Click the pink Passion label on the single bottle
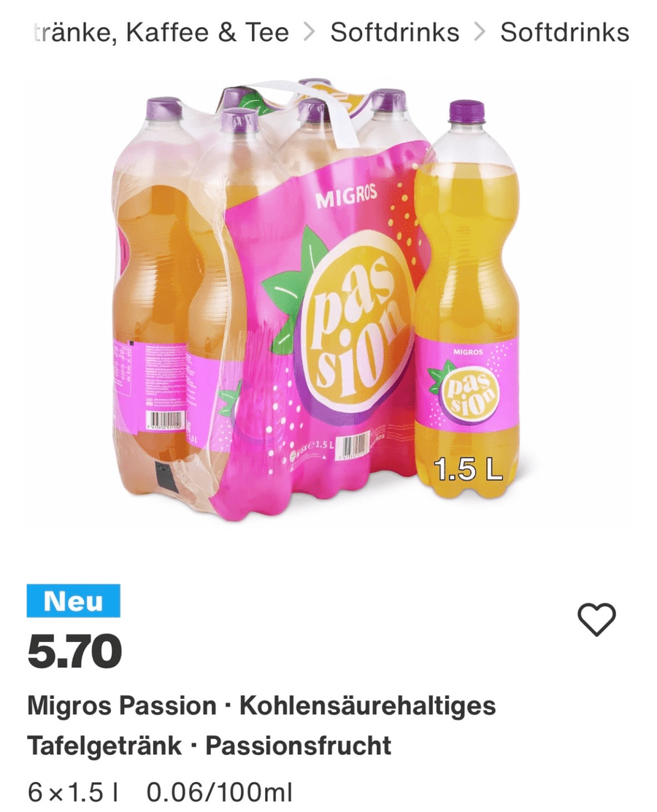Viewport: 657px width, 812px height. click(468, 384)
